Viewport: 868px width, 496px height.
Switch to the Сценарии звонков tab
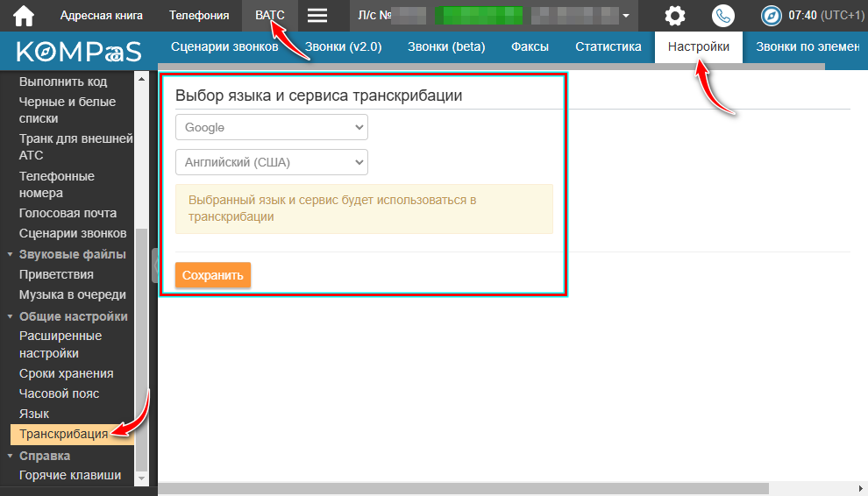pos(224,47)
